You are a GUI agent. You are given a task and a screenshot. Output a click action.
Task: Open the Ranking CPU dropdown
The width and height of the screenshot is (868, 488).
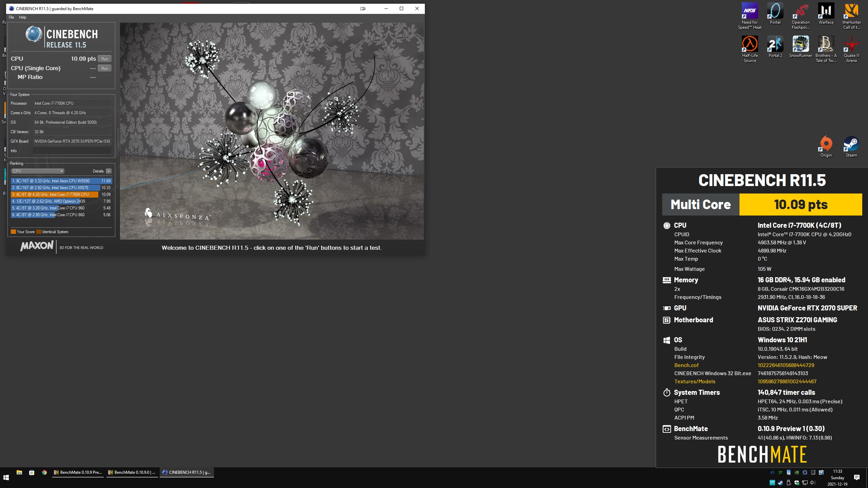coord(38,171)
